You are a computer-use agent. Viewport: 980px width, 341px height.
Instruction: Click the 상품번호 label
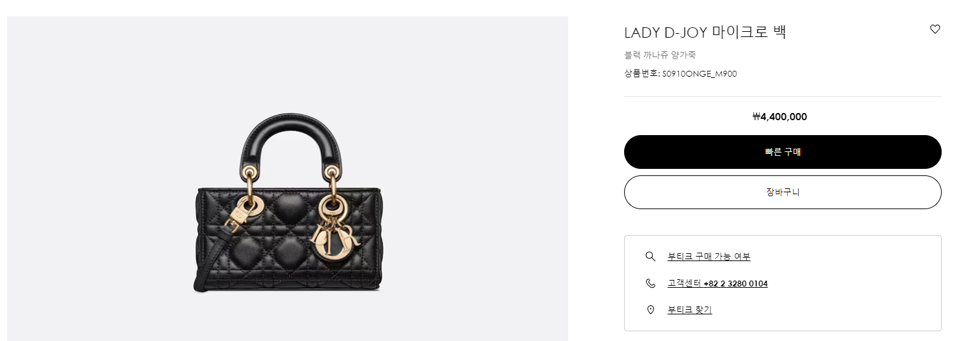[x=641, y=74]
